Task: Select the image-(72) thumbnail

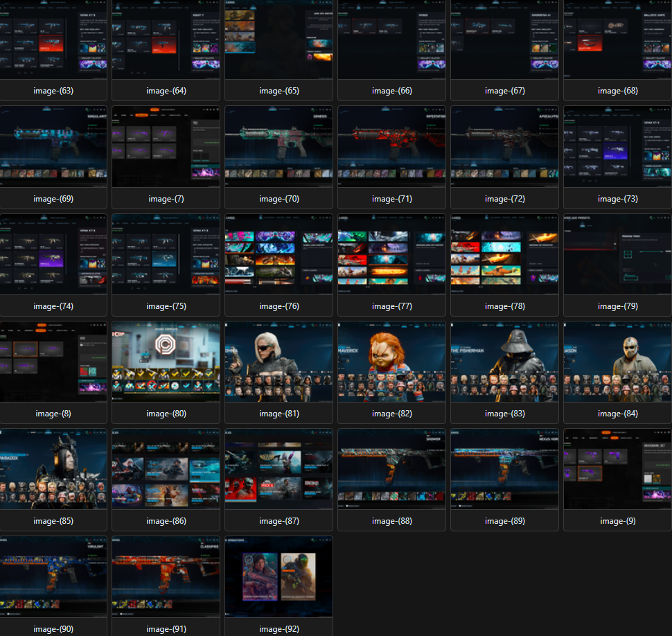Action: pos(504,147)
